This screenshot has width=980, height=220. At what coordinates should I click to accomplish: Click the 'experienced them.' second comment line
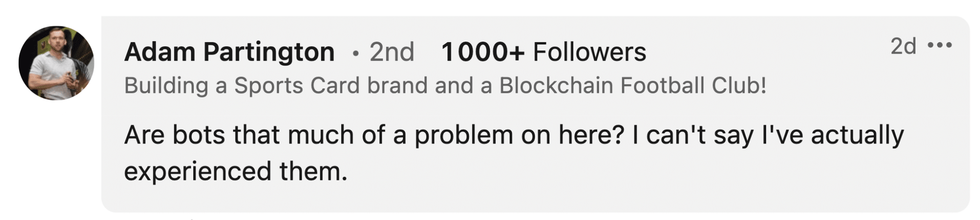235,171
